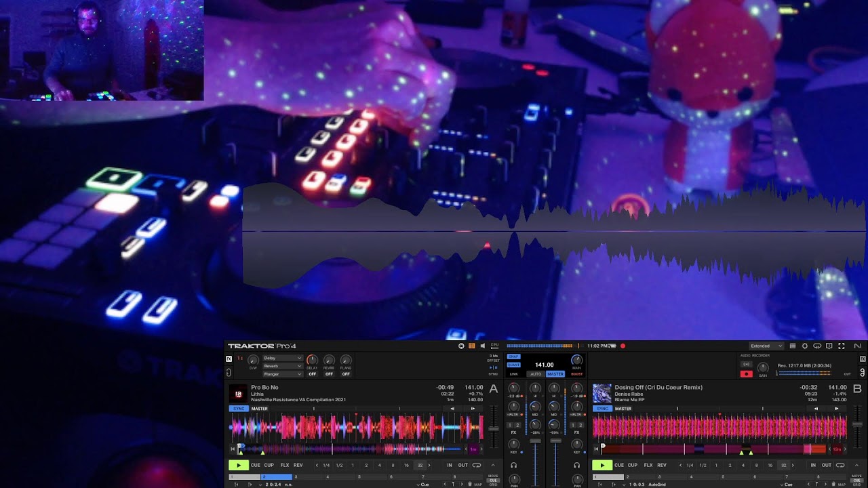Open the FX panel tab on right side

[x=863, y=359]
